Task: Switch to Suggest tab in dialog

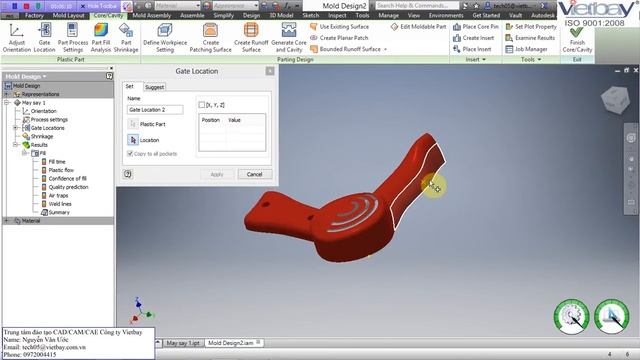Action: point(154,87)
